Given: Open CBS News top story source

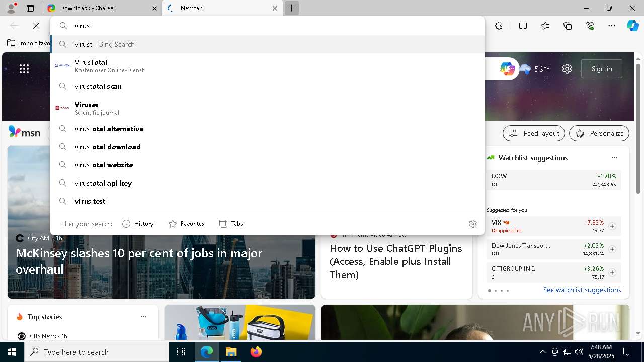Looking at the screenshot, I should 42,336.
